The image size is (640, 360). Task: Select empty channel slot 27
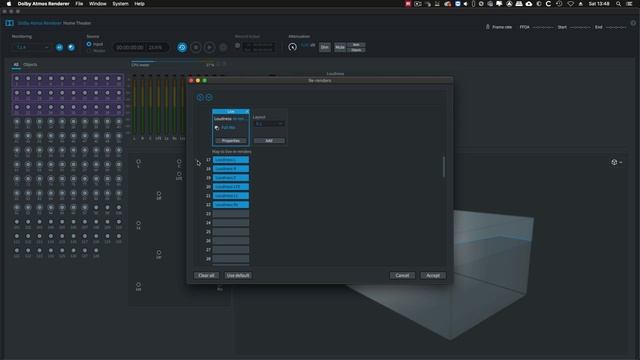tap(231, 249)
